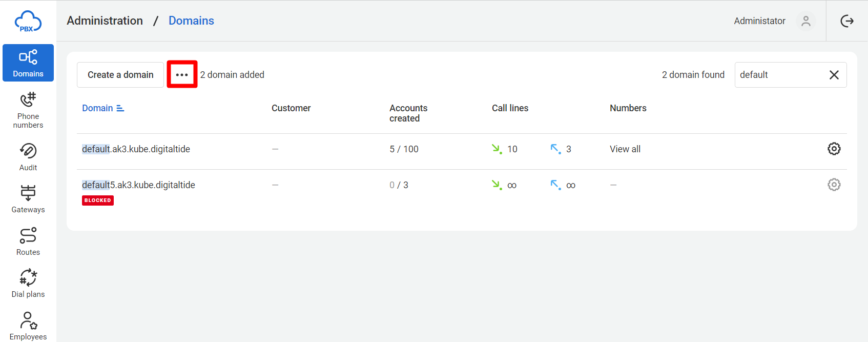Click View all numbers link
Viewport: 868px width, 342px height.
pyautogui.click(x=625, y=149)
